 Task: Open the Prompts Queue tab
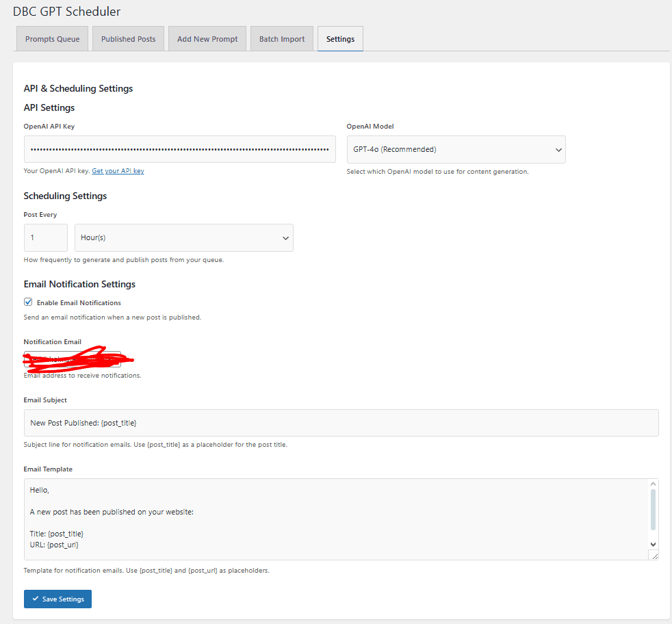coord(52,39)
